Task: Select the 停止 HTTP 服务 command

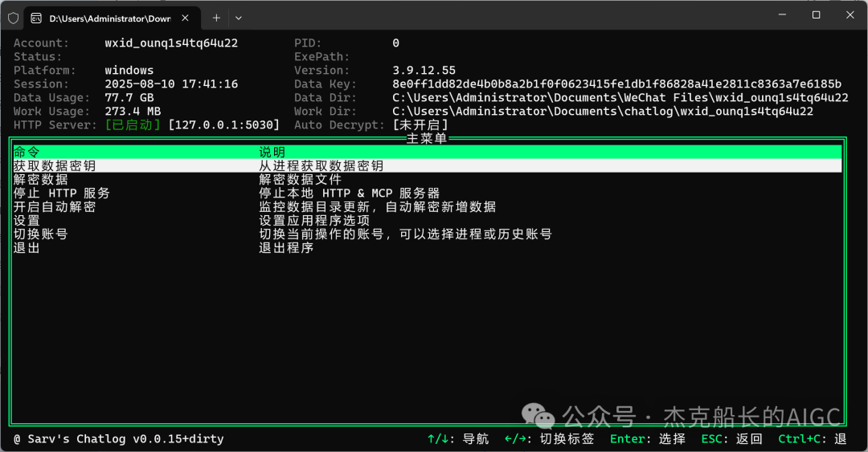Action: 61,193
